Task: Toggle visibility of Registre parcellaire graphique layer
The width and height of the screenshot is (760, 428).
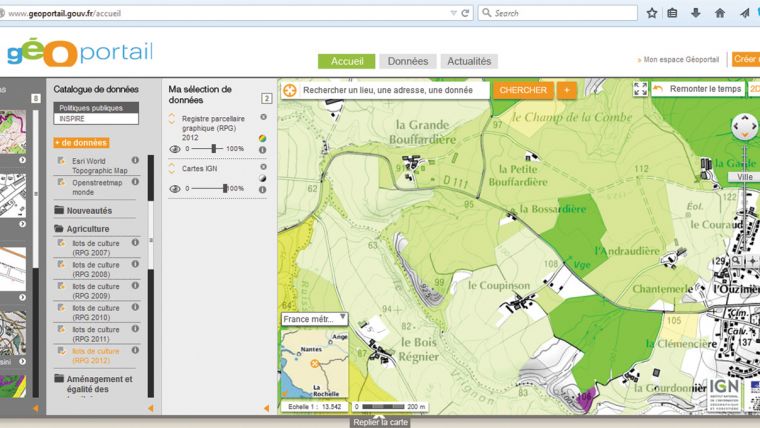Action: (175, 149)
